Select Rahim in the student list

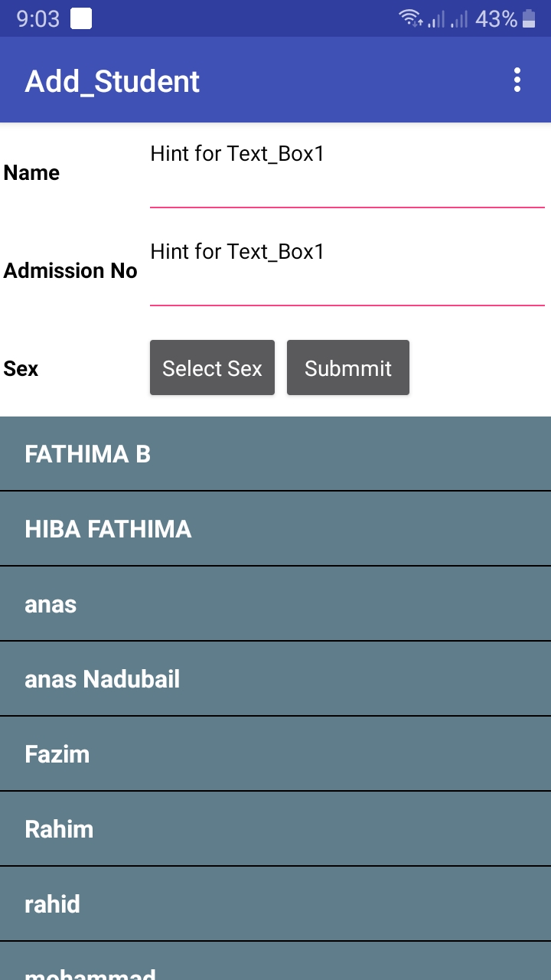[x=275, y=829]
